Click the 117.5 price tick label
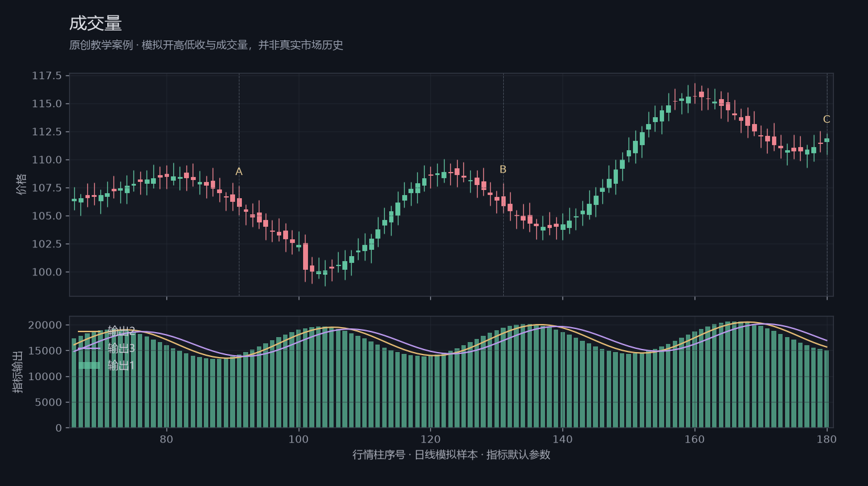This screenshot has width=868, height=486. pos(47,76)
